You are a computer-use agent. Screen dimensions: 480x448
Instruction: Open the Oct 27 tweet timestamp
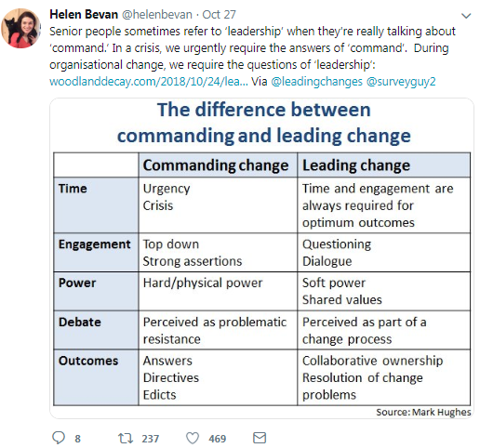pos(219,15)
